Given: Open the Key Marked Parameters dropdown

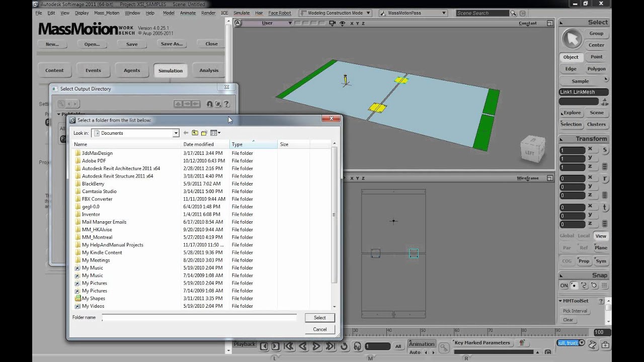Looking at the screenshot, I should coord(482,343).
